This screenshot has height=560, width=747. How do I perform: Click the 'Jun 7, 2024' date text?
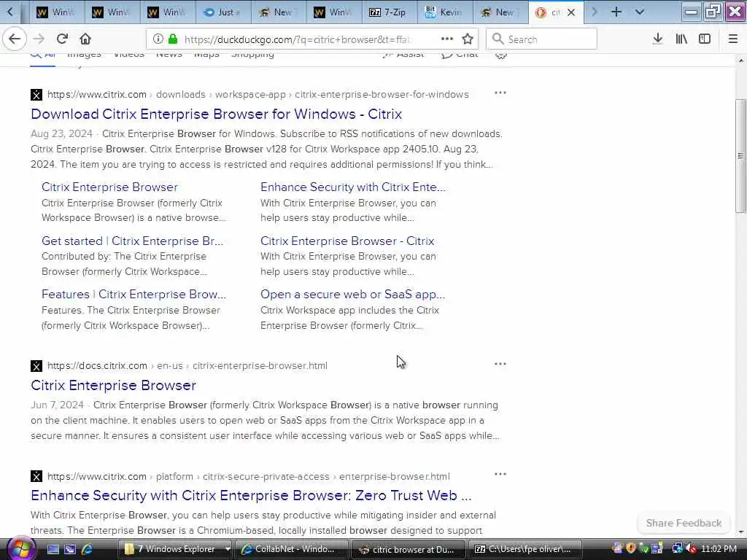coord(57,405)
